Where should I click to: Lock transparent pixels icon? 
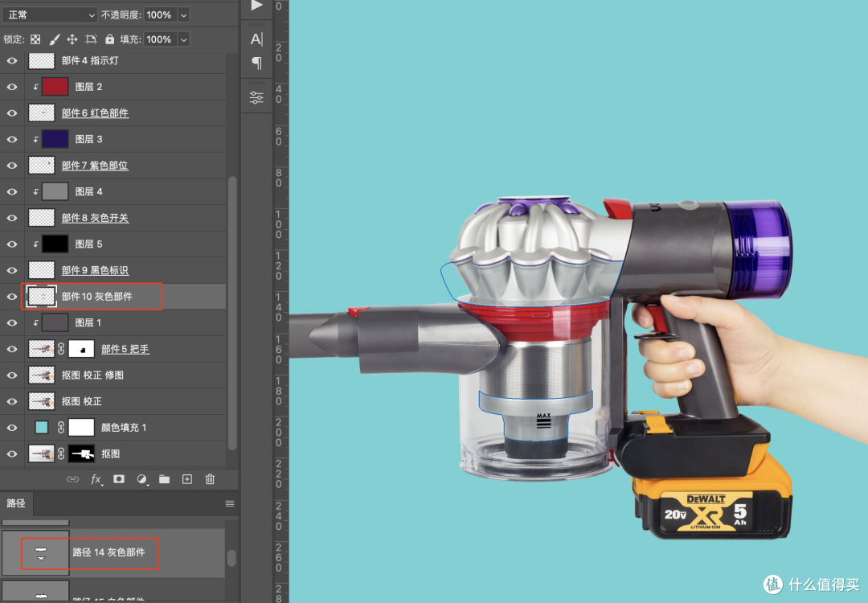(35, 39)
